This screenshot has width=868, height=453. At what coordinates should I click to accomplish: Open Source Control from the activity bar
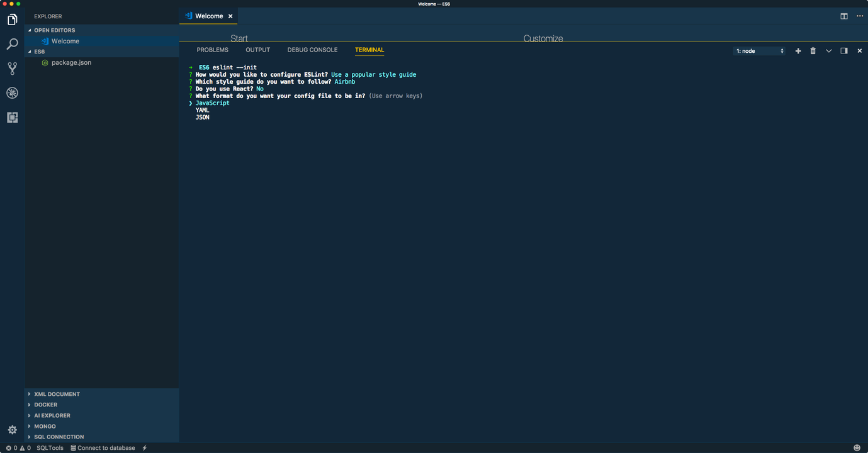[x=12, y=68]
